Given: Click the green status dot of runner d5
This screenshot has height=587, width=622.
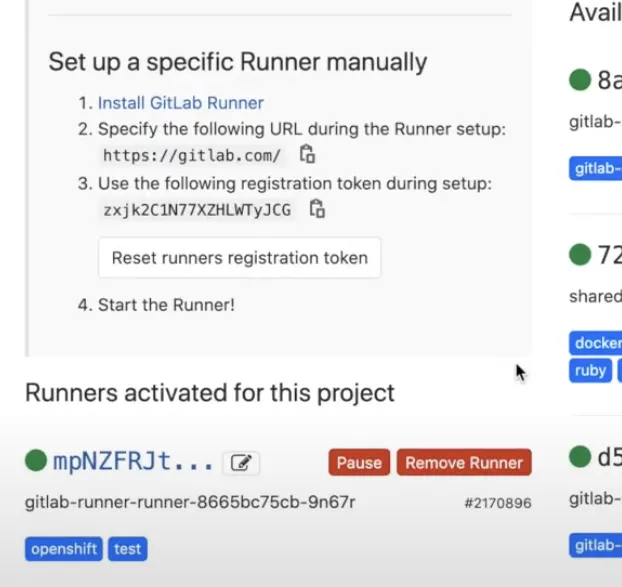Looking at the screenshot, I should 579,458.
